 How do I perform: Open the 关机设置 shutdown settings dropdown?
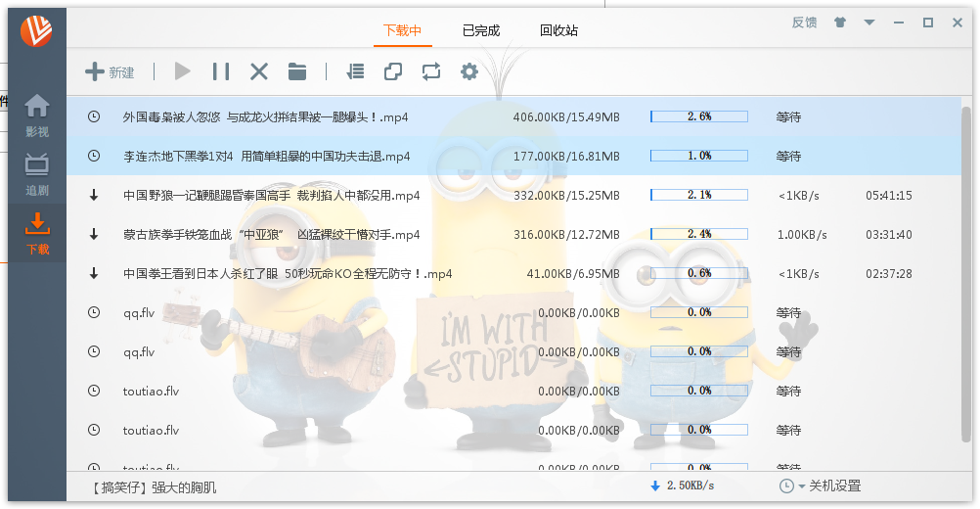click(820, 486)
